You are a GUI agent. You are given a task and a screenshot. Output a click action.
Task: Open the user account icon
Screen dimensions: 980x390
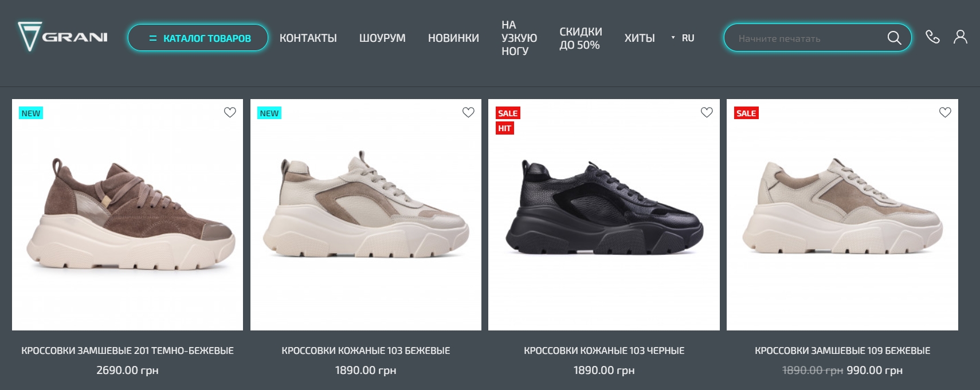coord(961,37)
